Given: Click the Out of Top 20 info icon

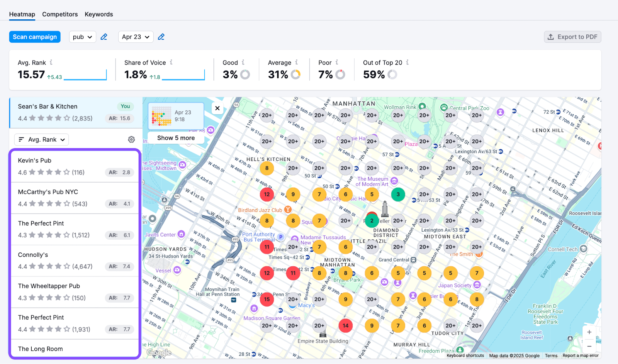Looking at the screenshot, I should [x=407, y=62].
